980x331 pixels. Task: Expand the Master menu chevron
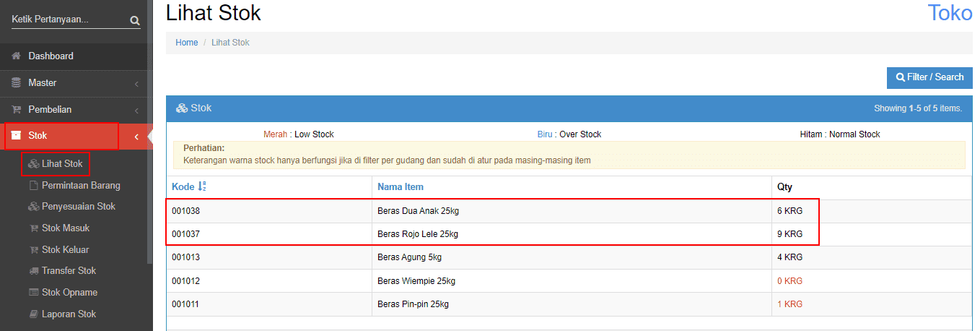pos(136,84)
